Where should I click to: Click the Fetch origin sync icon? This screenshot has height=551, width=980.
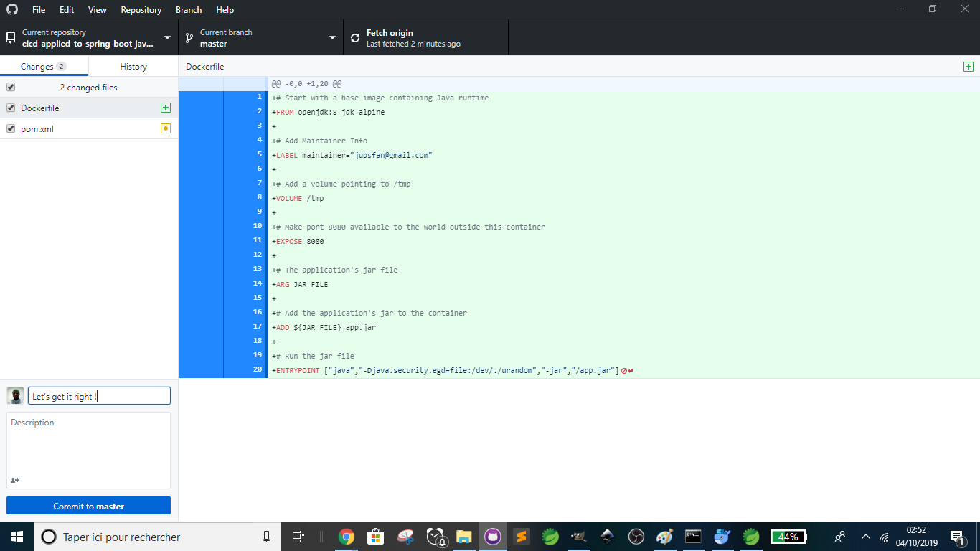coord(355,38)
